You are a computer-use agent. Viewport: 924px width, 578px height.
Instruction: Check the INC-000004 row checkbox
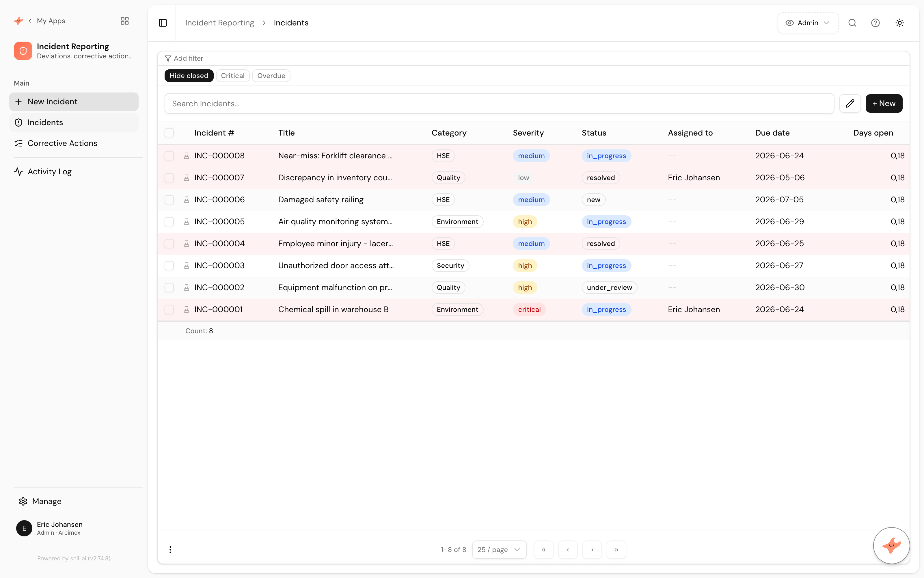(x=169, y=244)
